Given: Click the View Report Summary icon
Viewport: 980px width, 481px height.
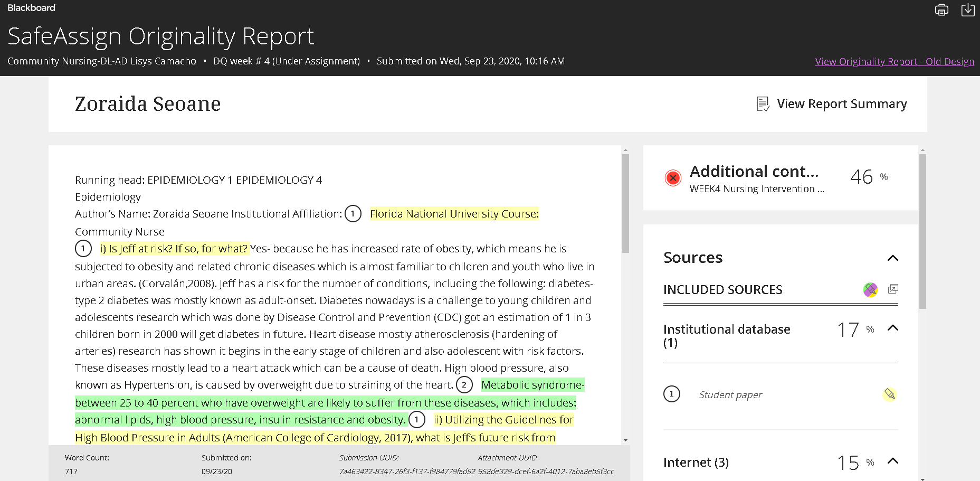Looking at the screenshot, I should click(763, 104).
